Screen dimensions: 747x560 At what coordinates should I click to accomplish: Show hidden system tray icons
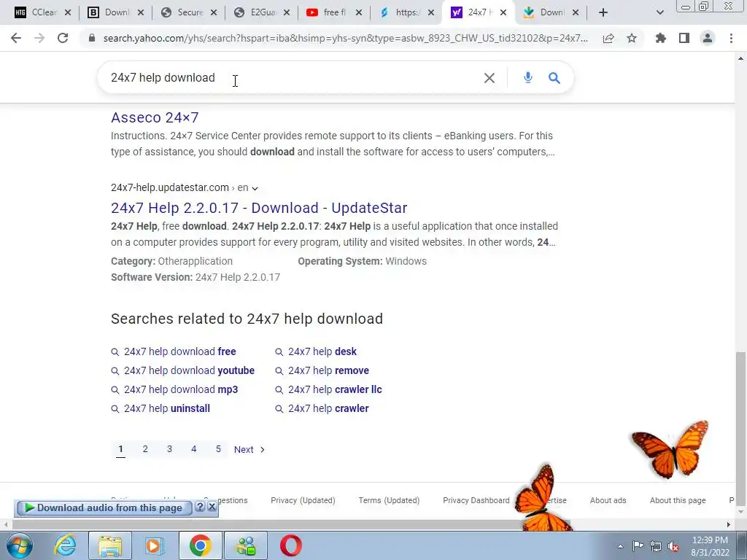[x=620, y=546]
